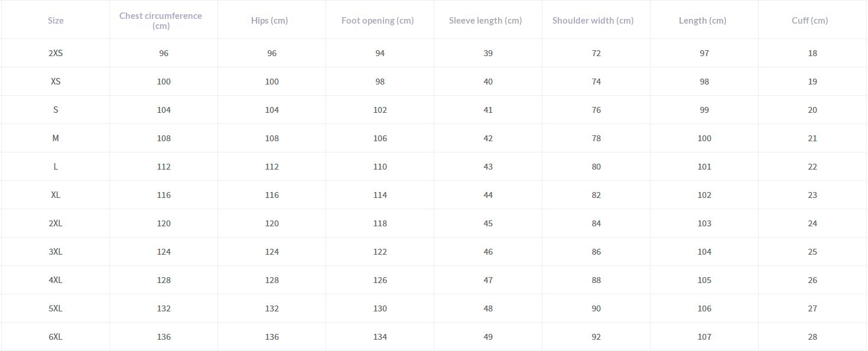Click the 6XL size row label

[56, 337]
